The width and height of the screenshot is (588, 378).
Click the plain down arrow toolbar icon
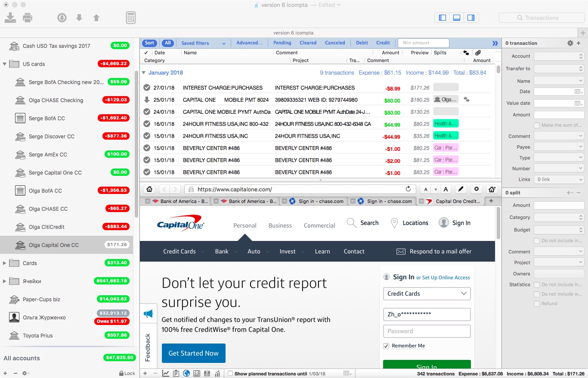79,18
